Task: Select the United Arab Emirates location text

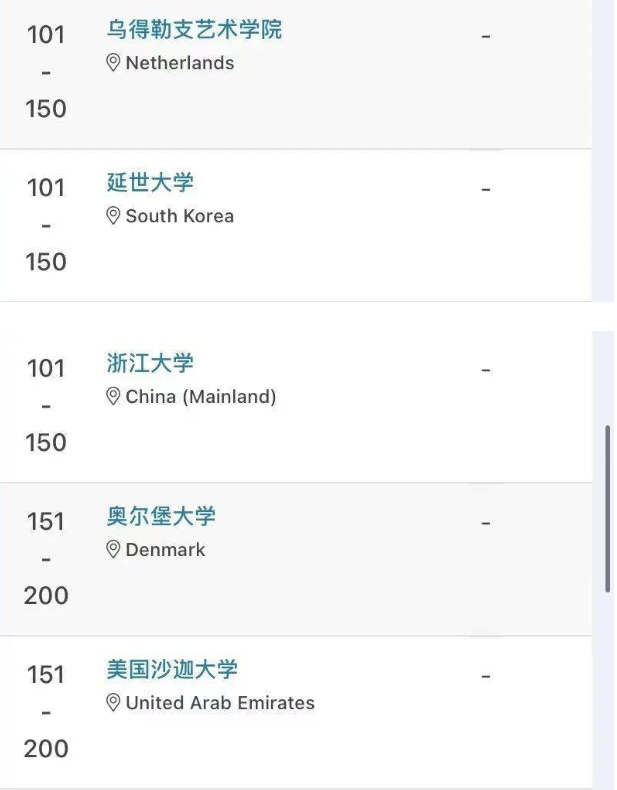Action: tap(220, 703)
